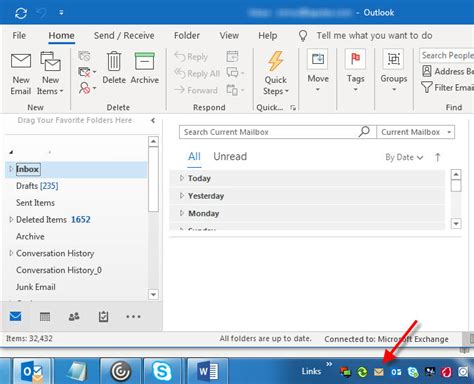
Task: Expand the Monday message group
Action: click(181, 213)
